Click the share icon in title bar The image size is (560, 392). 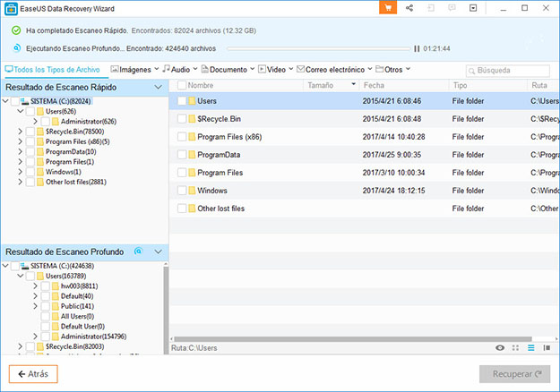[x=409, y=8]
